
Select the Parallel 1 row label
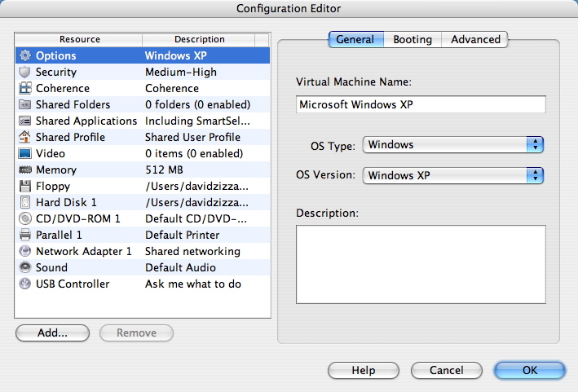pos(59,235)
